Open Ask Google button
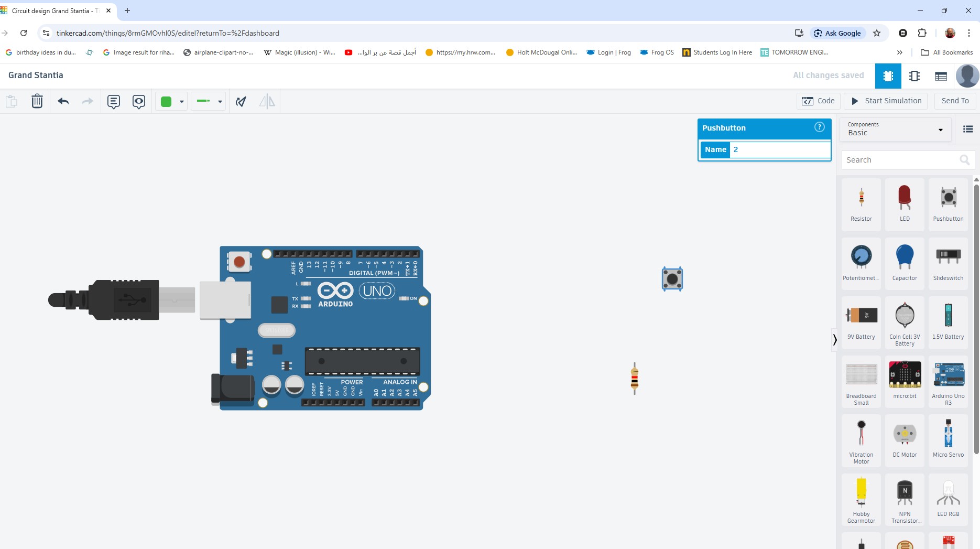The image size is (980, 549). tap(837, 33)
